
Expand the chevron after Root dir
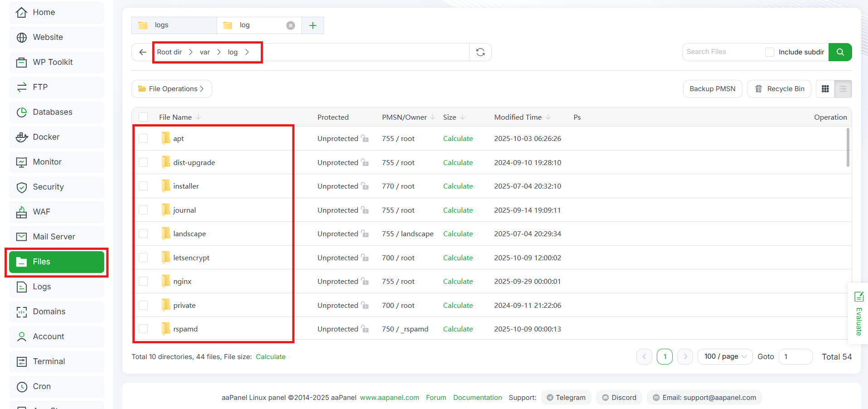click(191, 52)
